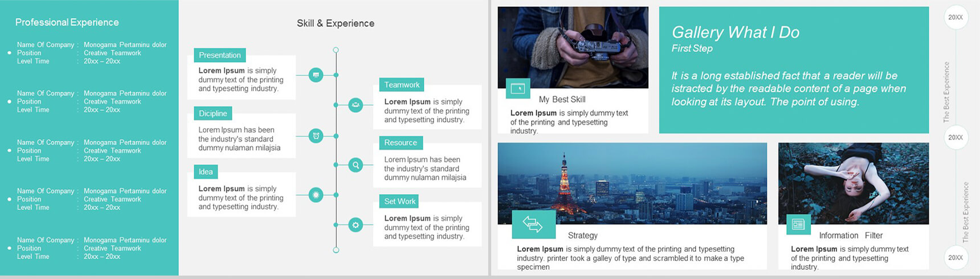Select the alarm clock icon beside Dicipline
980x279 pixels.
coord(316,136)
